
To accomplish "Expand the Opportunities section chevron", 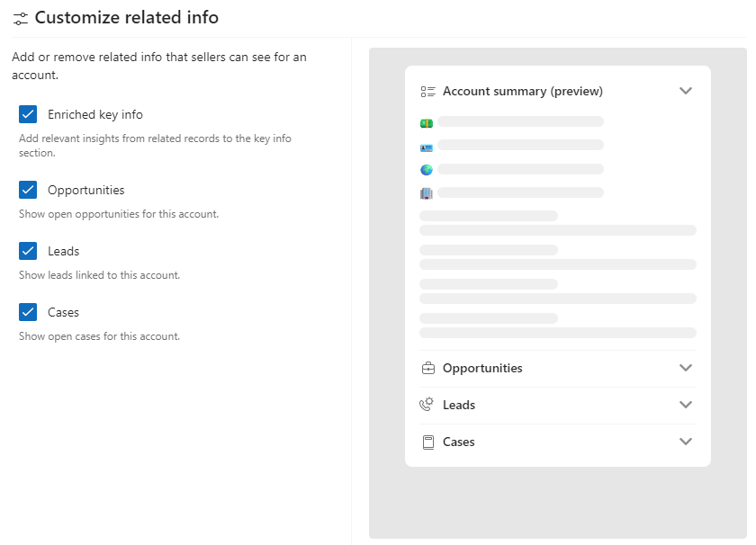I will 686,368.
